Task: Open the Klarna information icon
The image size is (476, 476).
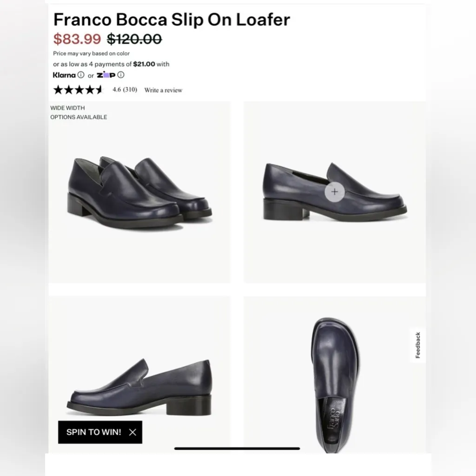Action: coord(80,75)
